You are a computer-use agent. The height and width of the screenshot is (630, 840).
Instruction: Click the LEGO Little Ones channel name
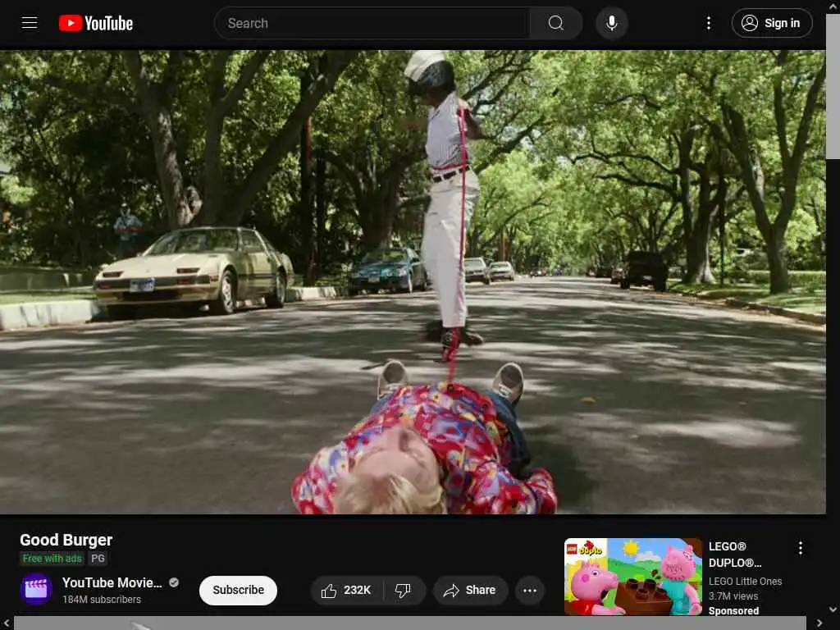(x=745, y=582)
